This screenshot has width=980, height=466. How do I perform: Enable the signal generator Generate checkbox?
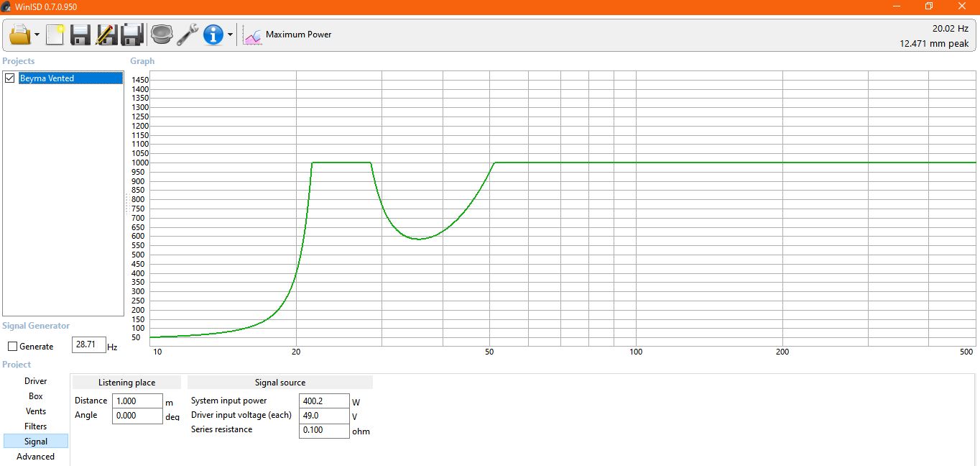[x=12, y=347]
